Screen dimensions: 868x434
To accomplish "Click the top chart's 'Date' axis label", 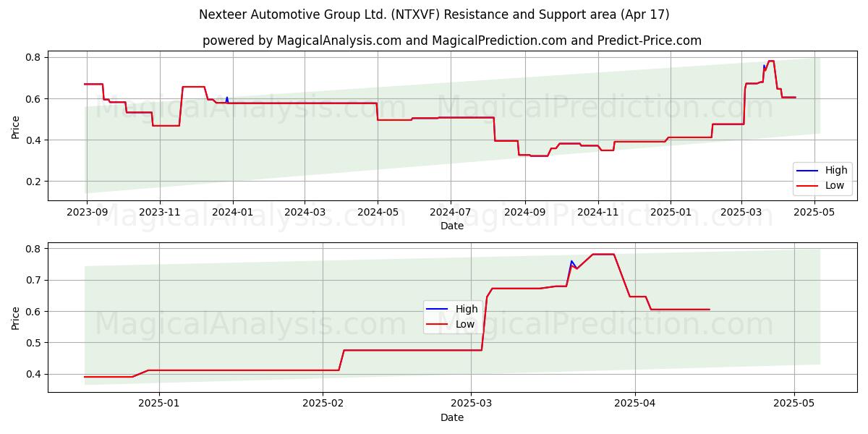I will coord(452,226).
